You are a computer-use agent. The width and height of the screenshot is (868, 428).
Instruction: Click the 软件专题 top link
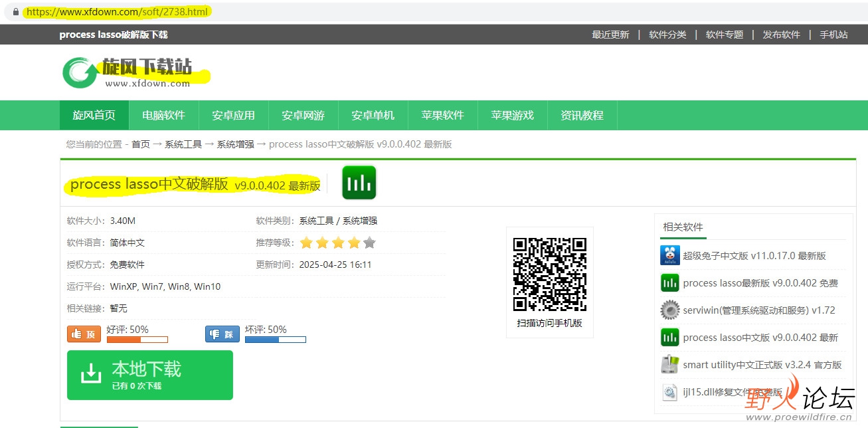tap(725, 35)
